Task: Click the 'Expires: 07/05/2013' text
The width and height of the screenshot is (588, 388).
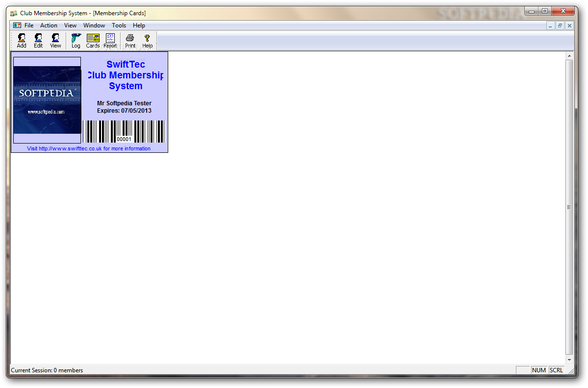Action: pyautogui.click(x=124, y=111)
